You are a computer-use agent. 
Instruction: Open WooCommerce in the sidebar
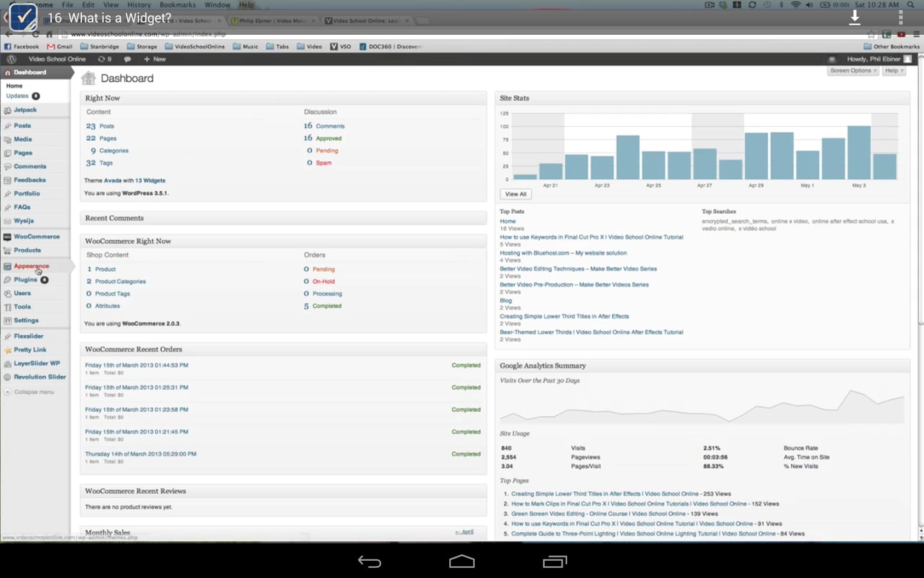[x=35, y=237]
